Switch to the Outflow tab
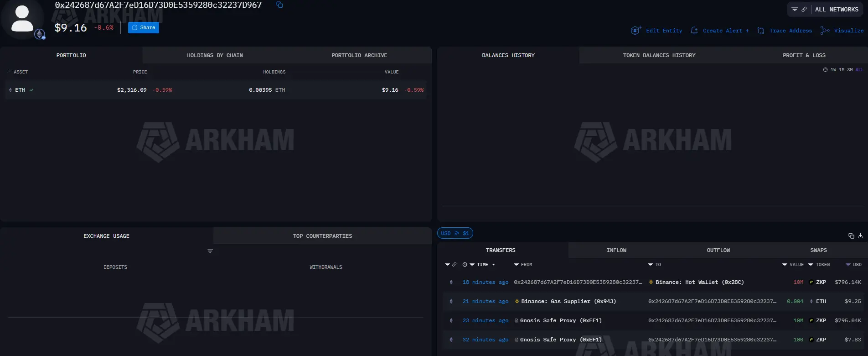The width and height of the screenshot is (868, 356). tap(718, 250)
